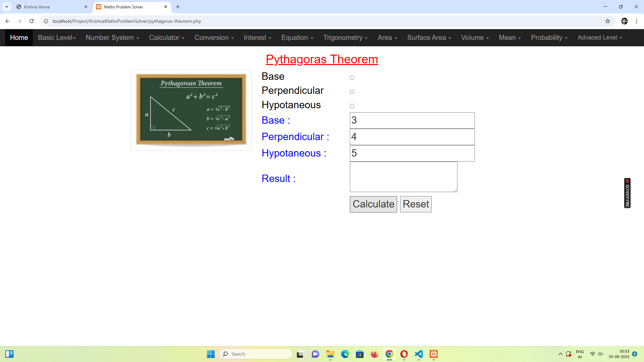
Task: Click the taskbar Search box
Action: (256, 354)
